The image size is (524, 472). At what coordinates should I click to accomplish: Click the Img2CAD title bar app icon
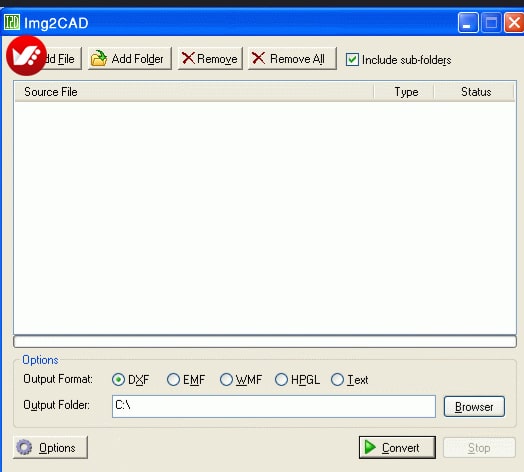12,22
